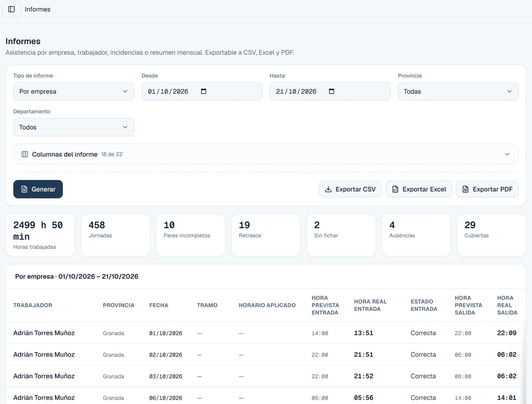This screenshot has height=404, width=532.
Task: Click the Desde date field 01/10/2026
Action: (x=202, y=91)
